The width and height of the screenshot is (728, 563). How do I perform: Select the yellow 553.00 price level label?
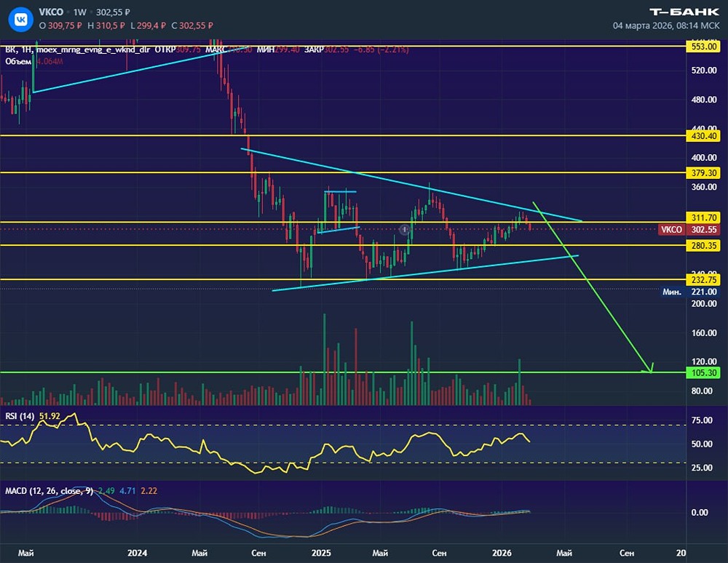[x=703, y=47]
